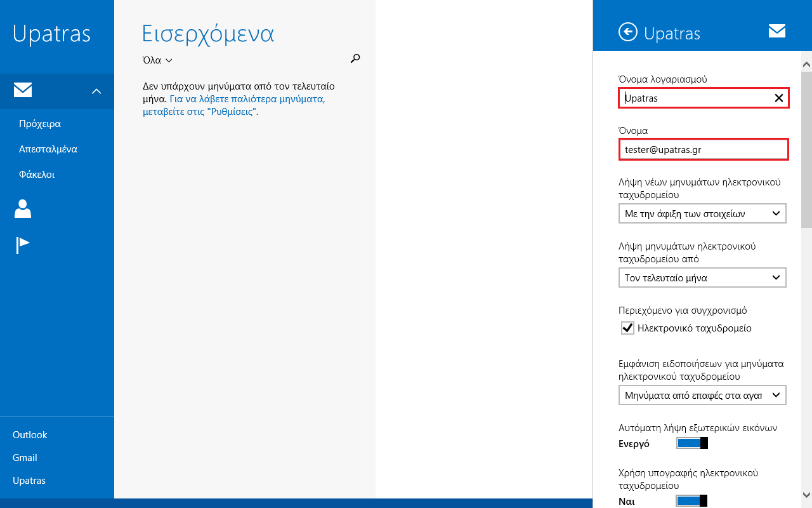
Task: Open the Πρόχειρα drafts folder
Action: [x=40, y=124]
